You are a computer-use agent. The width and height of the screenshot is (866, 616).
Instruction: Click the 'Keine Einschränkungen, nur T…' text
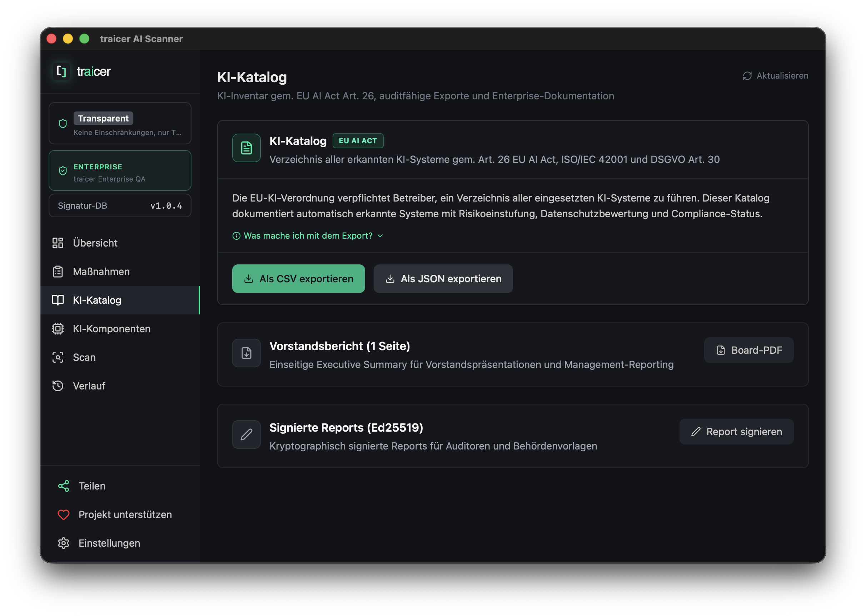coord(128,132)
